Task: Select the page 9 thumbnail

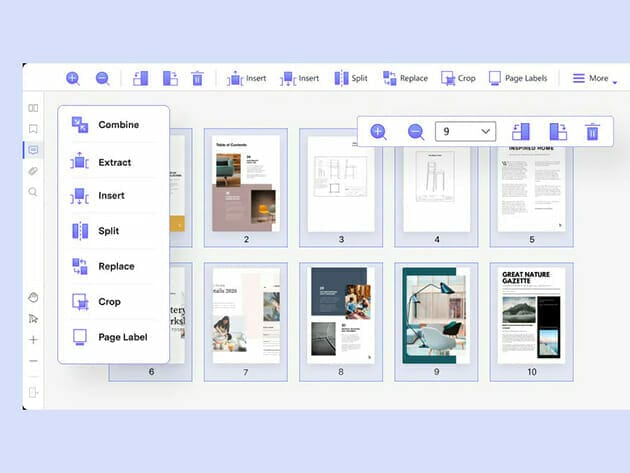Action: click(x=434, y=315)
